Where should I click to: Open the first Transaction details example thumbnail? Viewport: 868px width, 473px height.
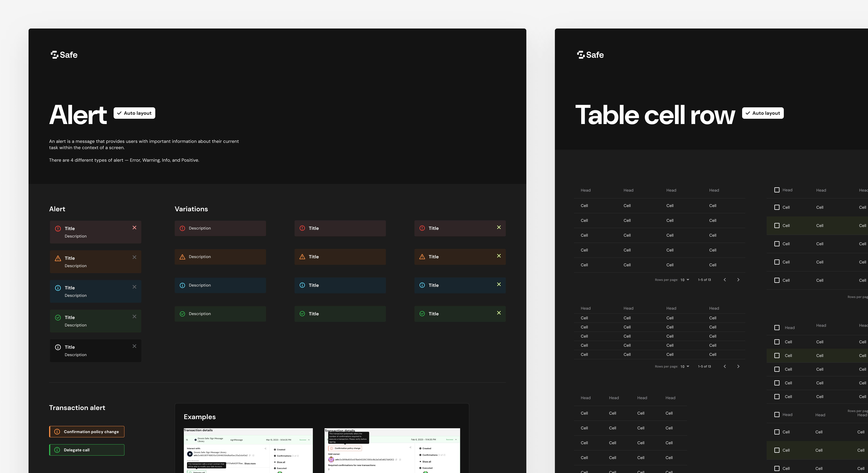pos(248,450)
